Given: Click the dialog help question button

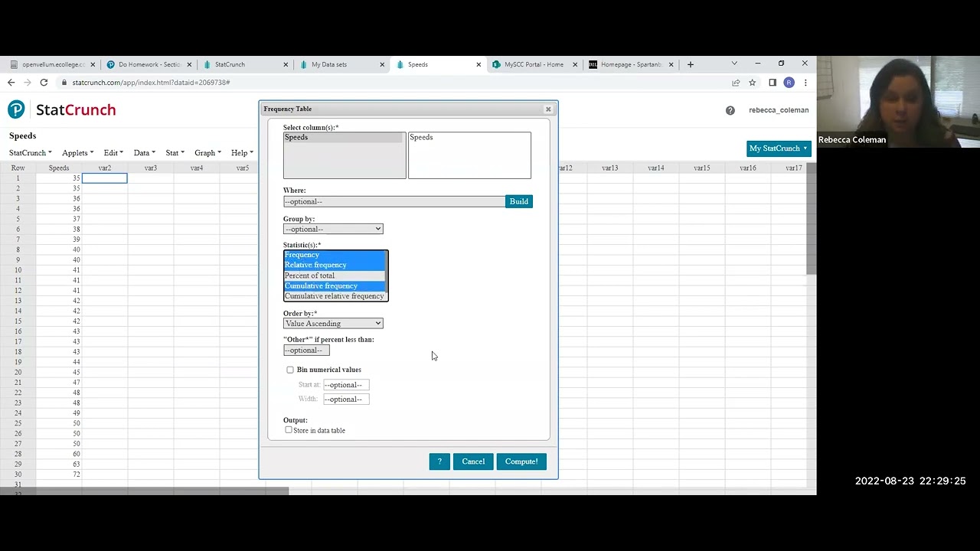Looking at the screenshot, I should pyautogui.click(x=439, y=461).
